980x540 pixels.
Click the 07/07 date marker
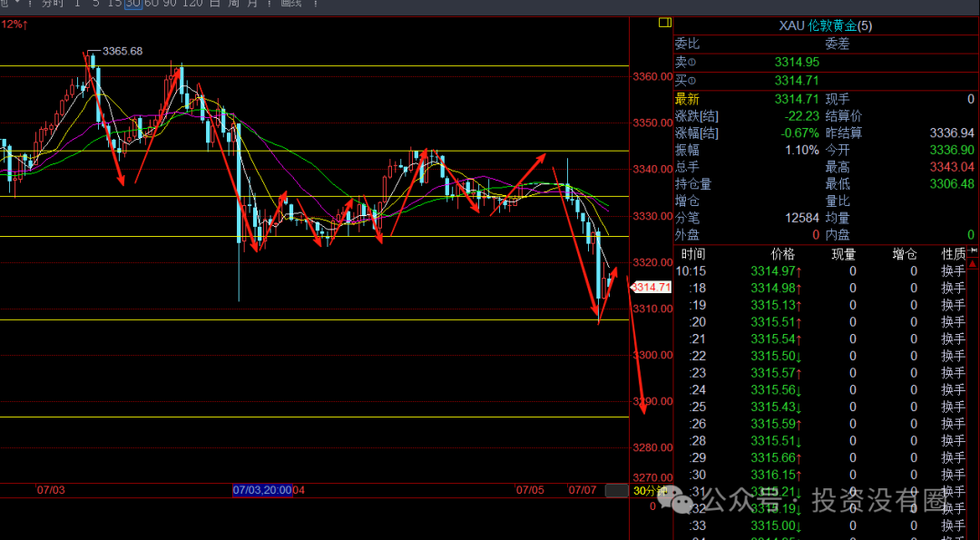[x=582, y=490]
